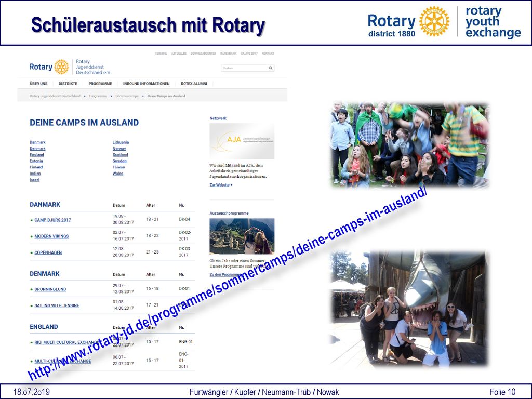Jump to Lithuania in country list
Image resolution: width=532 pixels, height=399 pixels.
click(121, 142)
